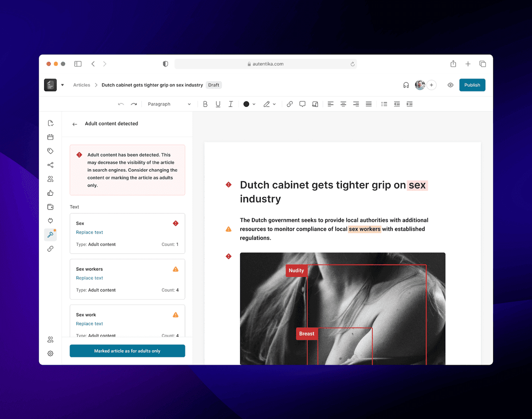
Task: Select the highlighter pen tool
Action: [x=266, y=104]
